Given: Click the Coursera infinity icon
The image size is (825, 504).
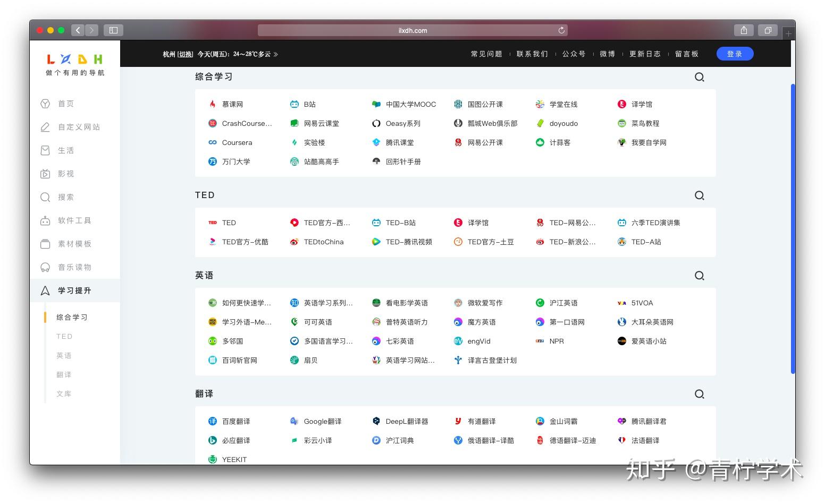Looking at the screenshot, I should point(213,142).
